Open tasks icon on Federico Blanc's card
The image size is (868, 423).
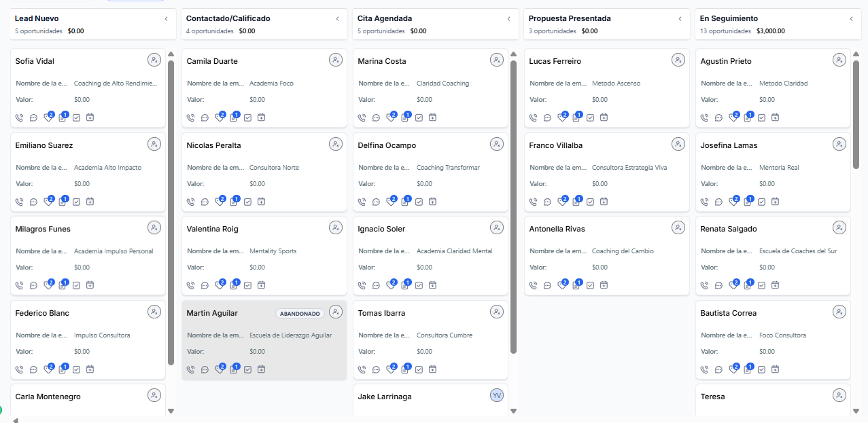pyautogui.click(x=76, y=369)
